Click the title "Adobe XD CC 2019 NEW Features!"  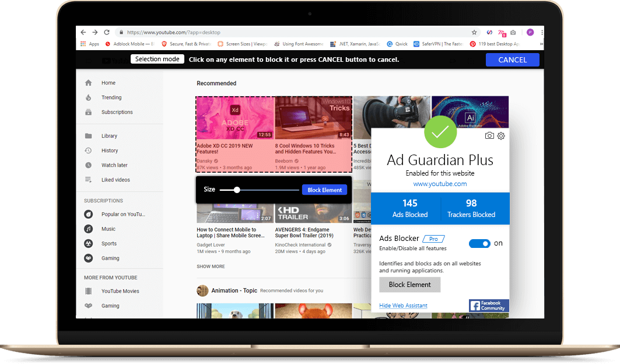[x=225, y=149]
